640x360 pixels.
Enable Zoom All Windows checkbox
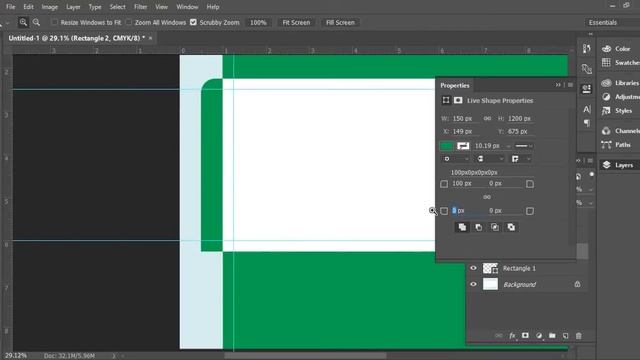coord(129,22)
